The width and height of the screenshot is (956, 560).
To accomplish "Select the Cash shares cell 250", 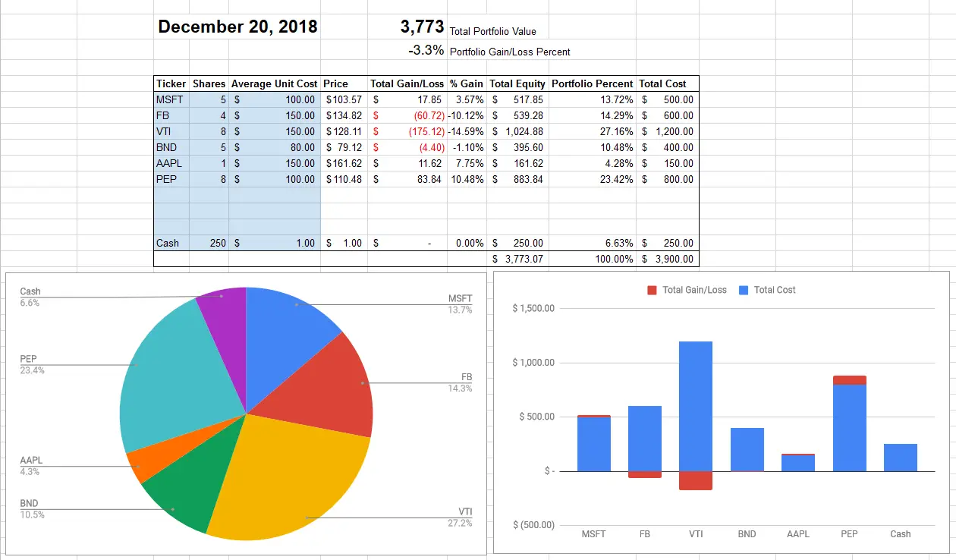I will pos(209,243).
